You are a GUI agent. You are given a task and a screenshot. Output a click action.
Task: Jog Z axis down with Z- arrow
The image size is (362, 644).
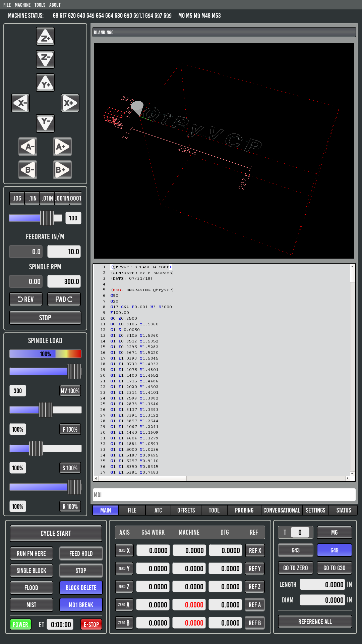point(45,59)
